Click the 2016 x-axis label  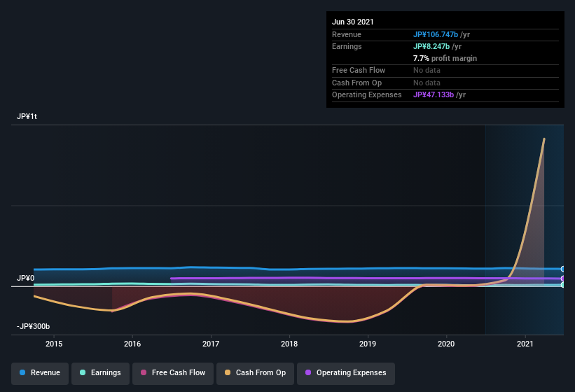click(132, 344)
